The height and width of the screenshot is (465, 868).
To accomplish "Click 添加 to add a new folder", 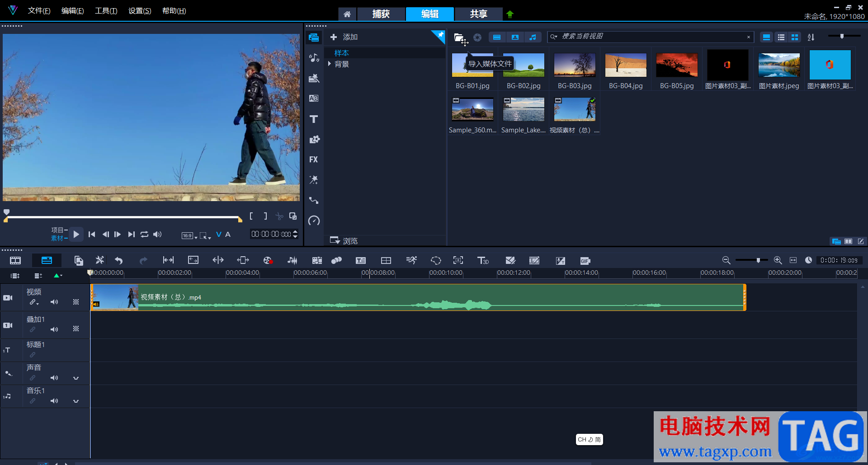I will pyautogui.click(x=344, y=37).
